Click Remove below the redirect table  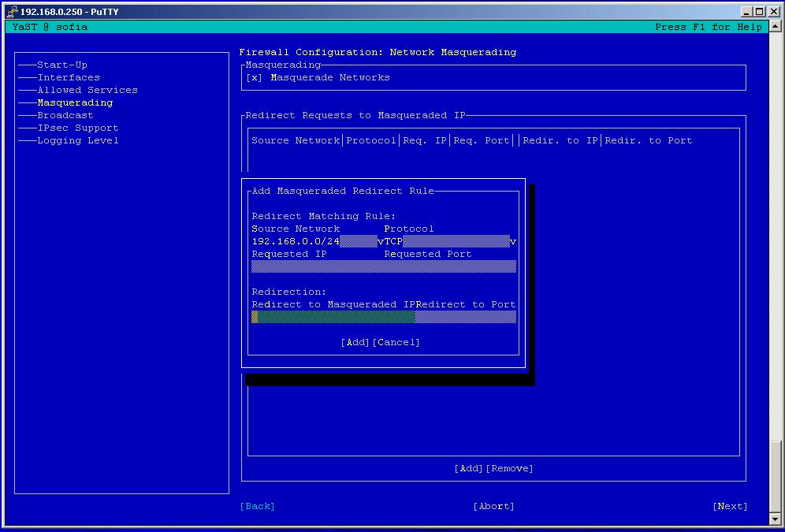coord(509,468)
